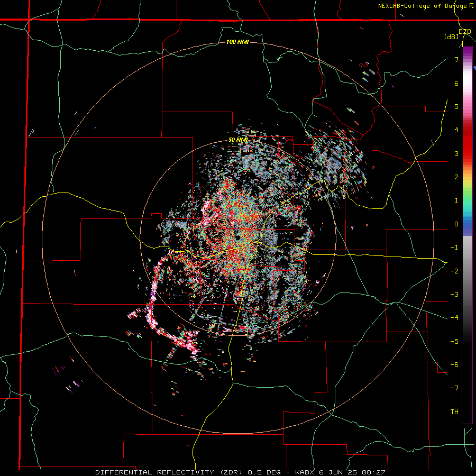Image resolution: width=476 pixels, height=476 pixels.
Task: Click the 100 NMI range ring label
Action: [x=237, y=42]
